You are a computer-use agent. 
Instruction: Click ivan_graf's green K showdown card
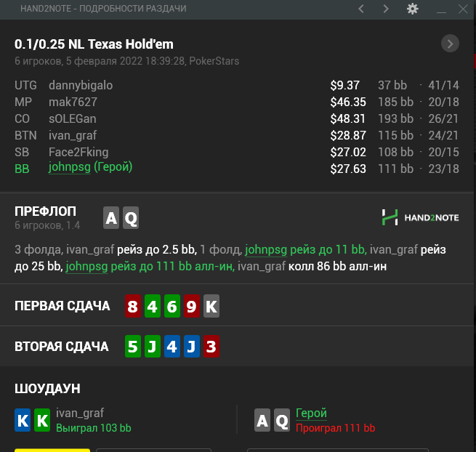coord(42,420)
